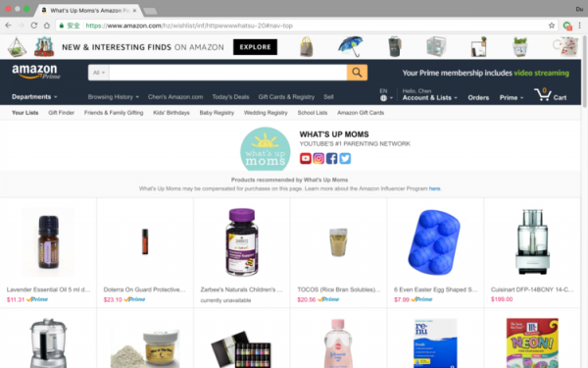Screen dimensions: 588x368
Task: Click the EXPLORE button
Action: pos(255,47)
